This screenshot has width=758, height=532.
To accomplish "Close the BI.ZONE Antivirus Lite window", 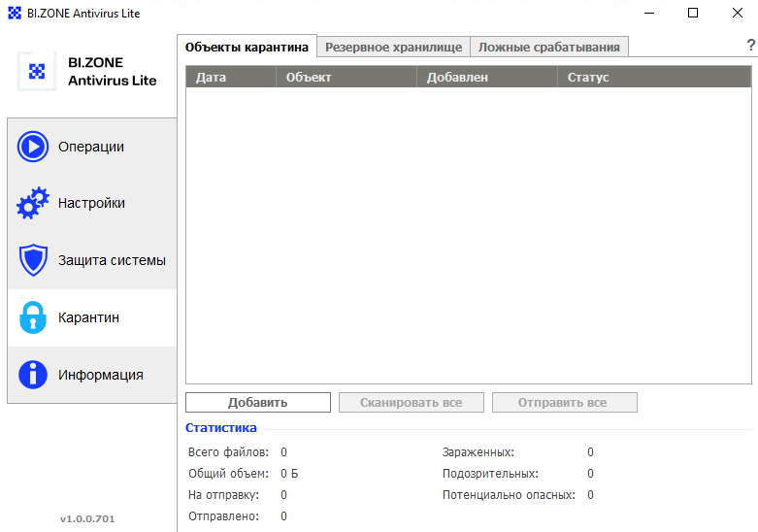I will click(738, 13).
